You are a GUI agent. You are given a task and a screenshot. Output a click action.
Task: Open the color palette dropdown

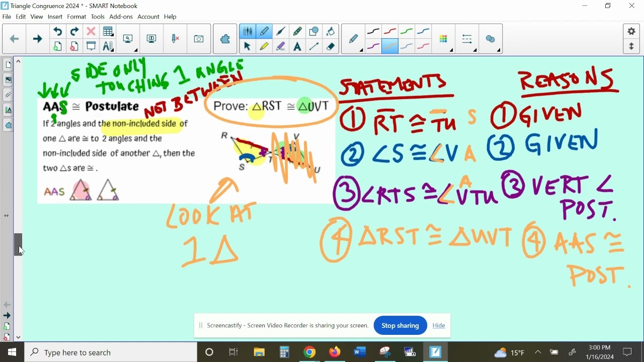[444, 39]
